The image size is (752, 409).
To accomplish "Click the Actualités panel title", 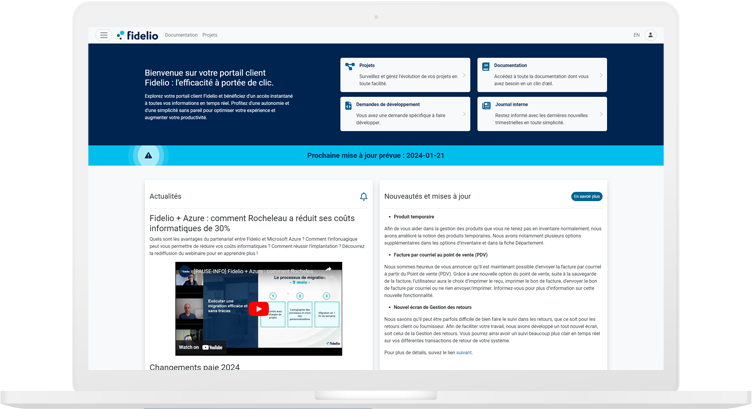I will tap(165, 196).
